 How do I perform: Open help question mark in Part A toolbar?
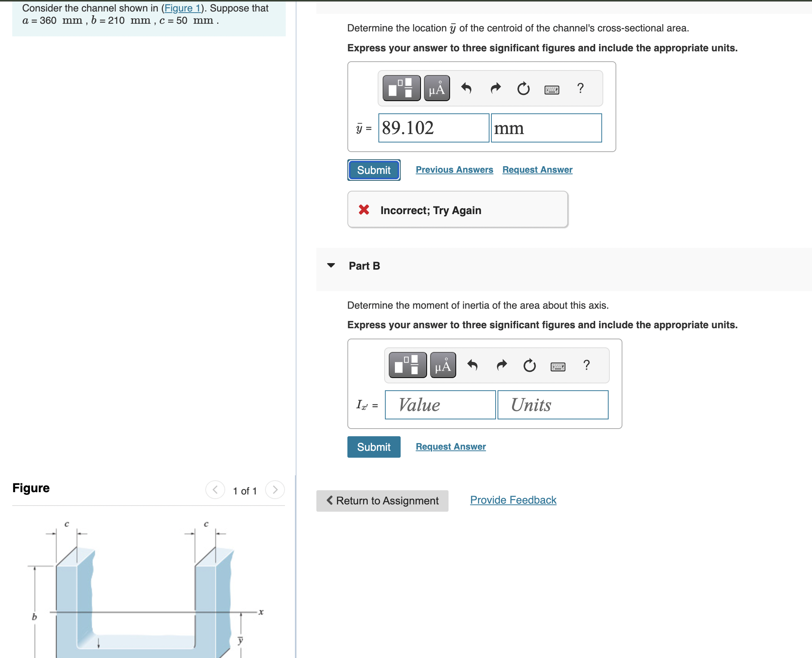(x=580, y=88)
